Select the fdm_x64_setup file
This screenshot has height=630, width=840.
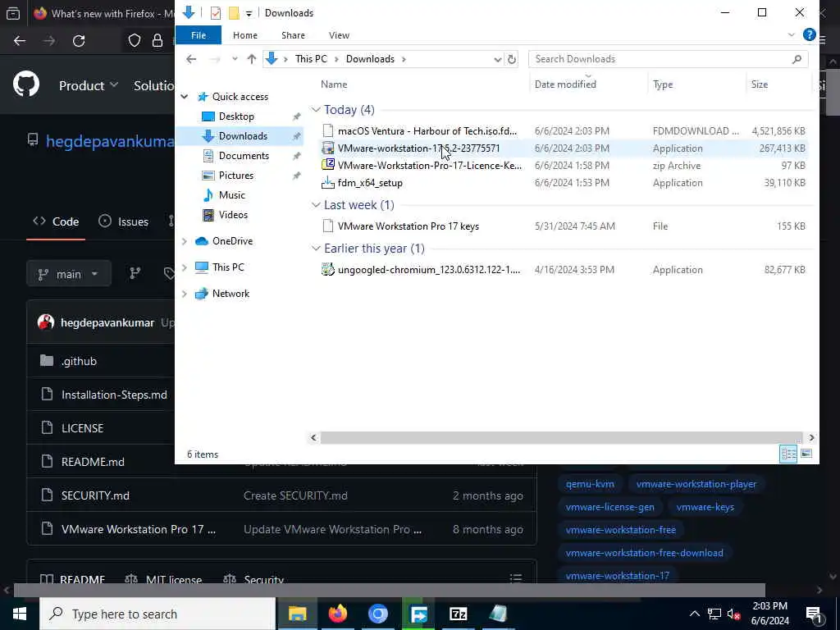click(563, 183)
